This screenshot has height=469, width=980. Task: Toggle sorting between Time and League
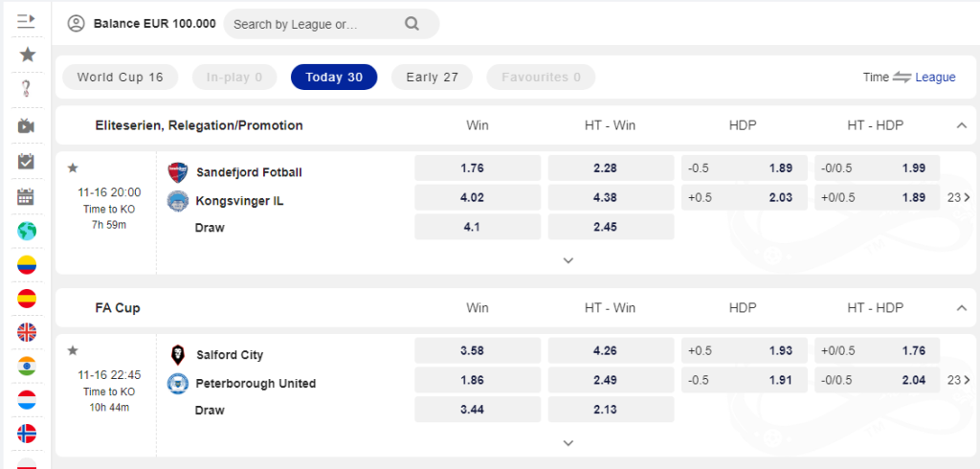click(x=902, y=78)
